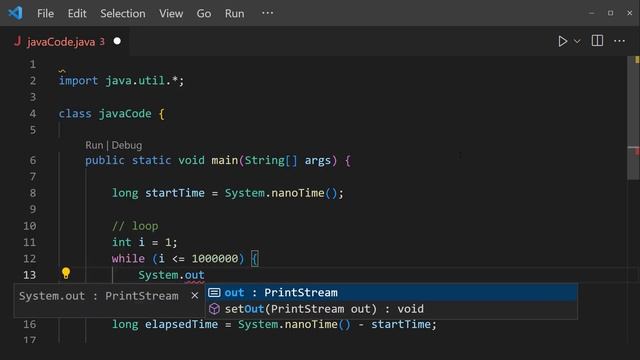Click the while loop condition line
The image size is (640, 360).
tap(185, 258)
